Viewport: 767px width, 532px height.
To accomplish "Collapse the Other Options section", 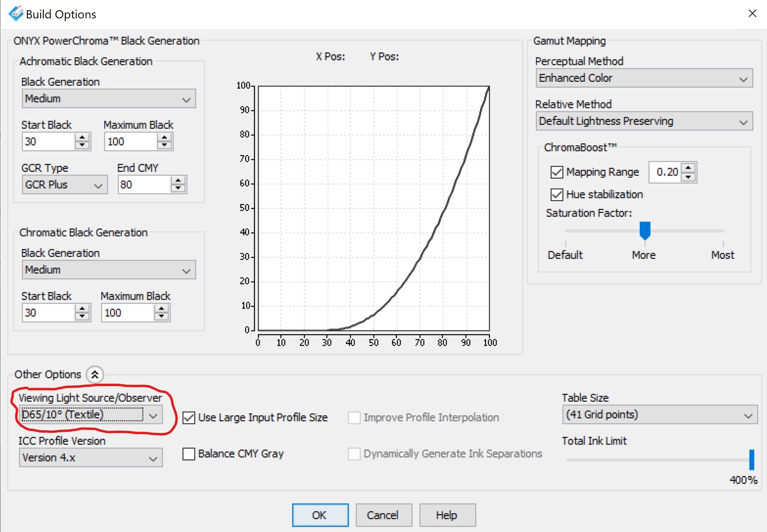I will pos(95,375).
